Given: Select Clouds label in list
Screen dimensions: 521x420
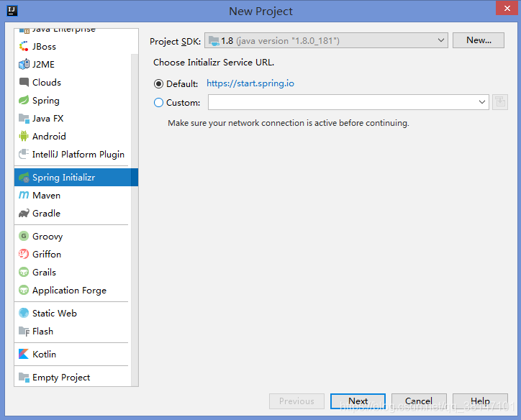Looking at the screenshot, I should [x=47, y=82].
